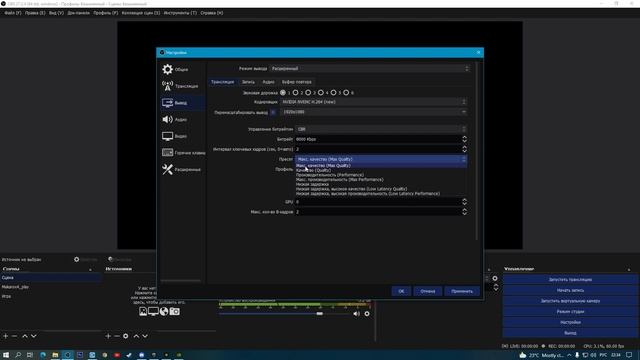Move the scene up in the Scenes list

[x=25, y=336]
